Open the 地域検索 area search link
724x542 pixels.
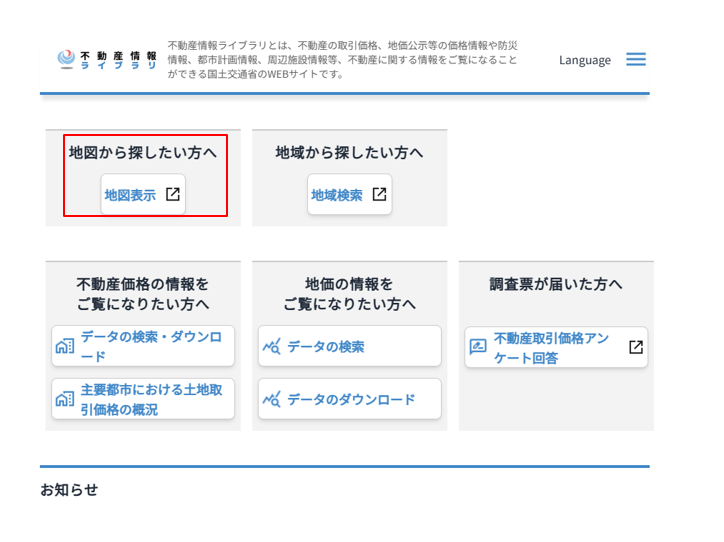[337, 195]
